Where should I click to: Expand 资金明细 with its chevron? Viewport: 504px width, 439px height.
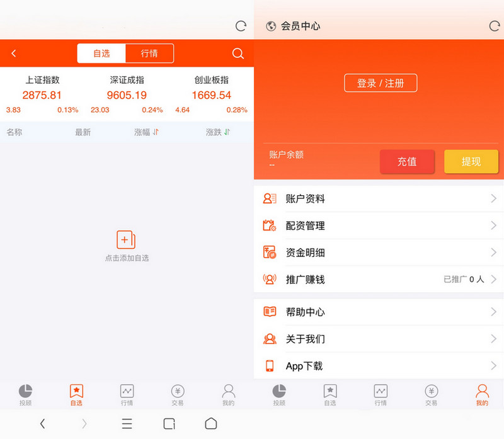point(494,253)
